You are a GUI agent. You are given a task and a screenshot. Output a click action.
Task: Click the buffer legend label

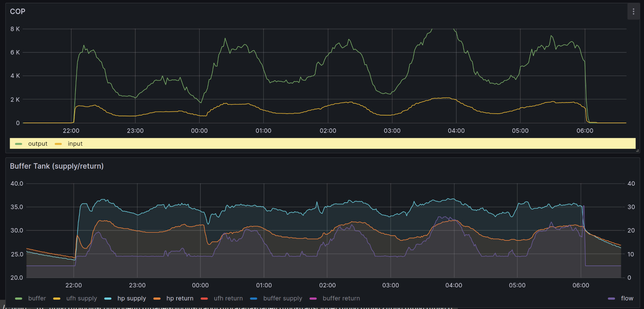click(x=37, y=299)
